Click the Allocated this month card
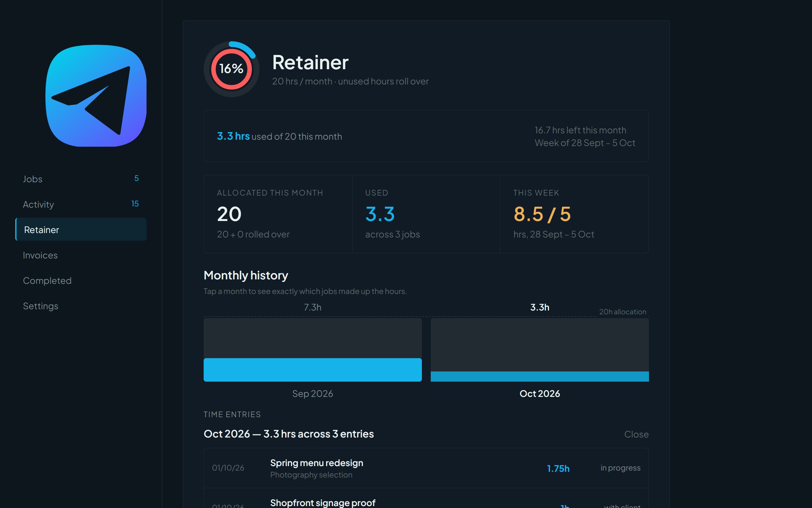The width and height of the screenshot is (812, 508). pos(278,214)
